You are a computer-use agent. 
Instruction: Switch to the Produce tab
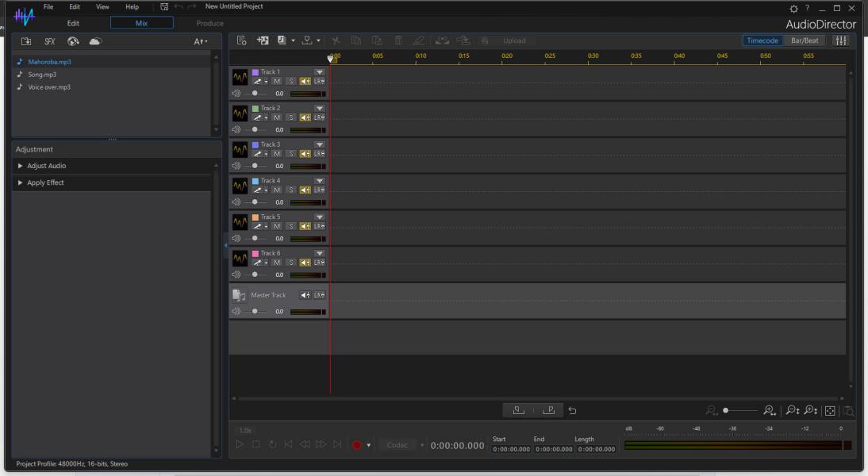click(x=209, y=23)
